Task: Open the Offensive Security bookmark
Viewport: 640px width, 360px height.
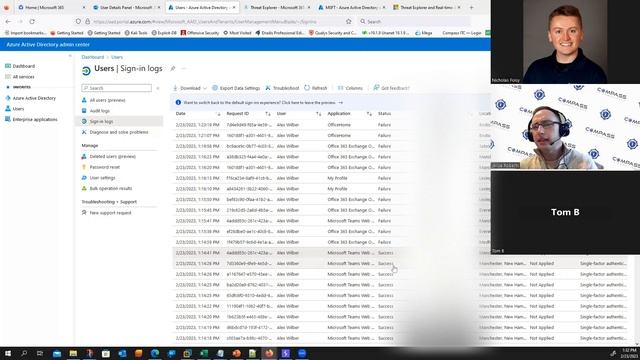Action: point(200,33)
